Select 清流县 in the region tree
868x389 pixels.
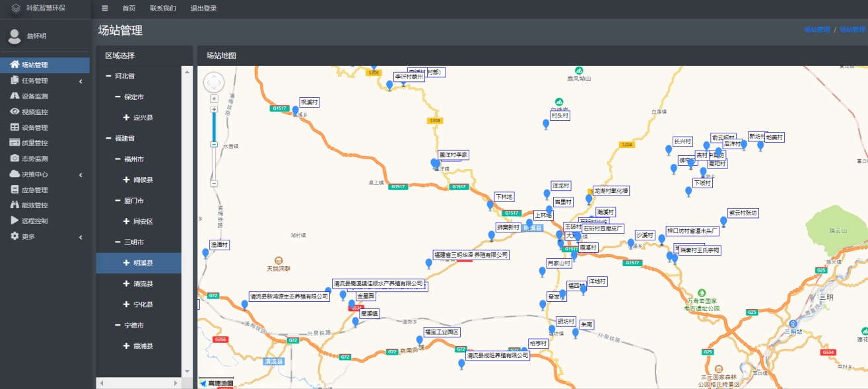[143, 284]
